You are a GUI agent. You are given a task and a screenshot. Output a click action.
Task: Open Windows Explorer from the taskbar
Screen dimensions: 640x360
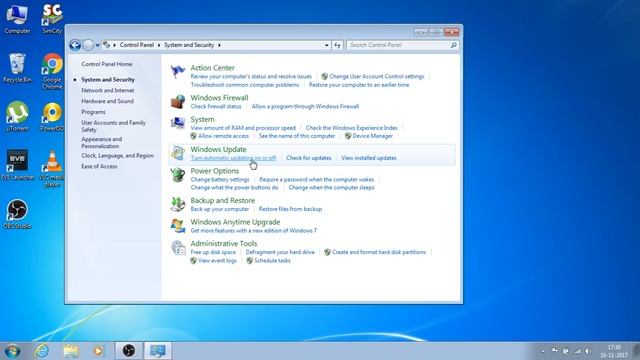click(x=71, y=351)
